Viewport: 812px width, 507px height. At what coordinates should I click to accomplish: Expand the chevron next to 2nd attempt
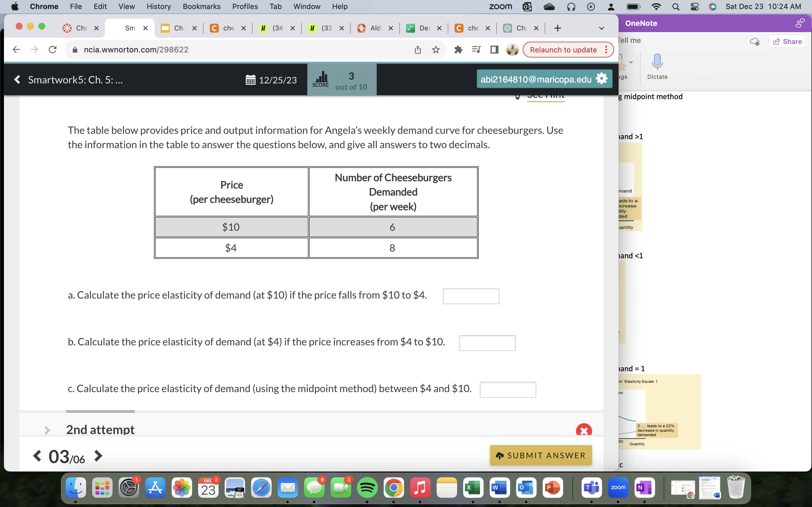(x=47, y=430)
